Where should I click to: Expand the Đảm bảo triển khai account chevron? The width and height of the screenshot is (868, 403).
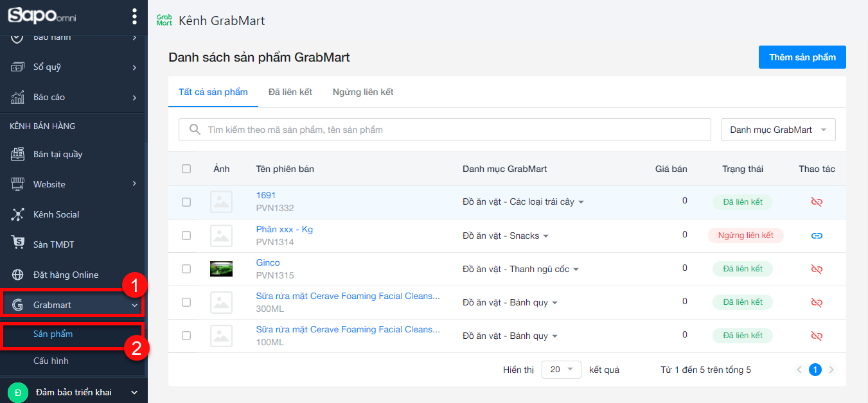click(x=134, y=392)
